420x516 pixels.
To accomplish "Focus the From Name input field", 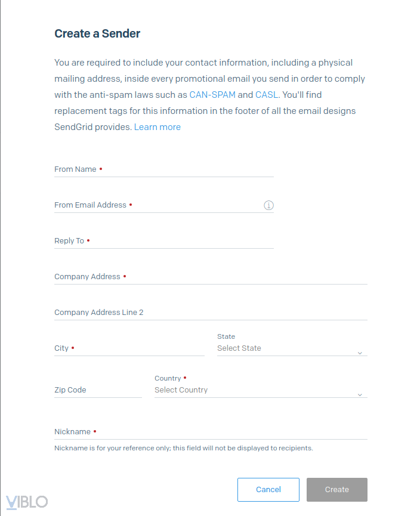I will 163,169.
